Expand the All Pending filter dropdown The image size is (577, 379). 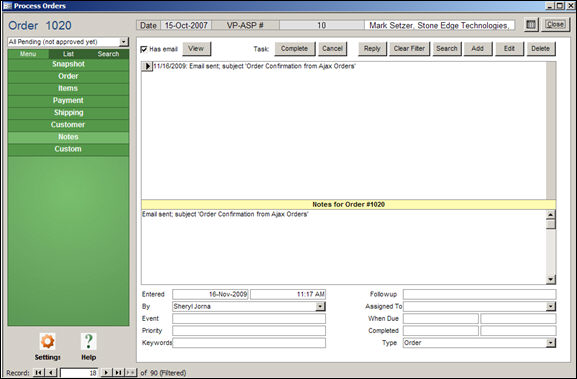pyautogui.click(x=124, y=42)
